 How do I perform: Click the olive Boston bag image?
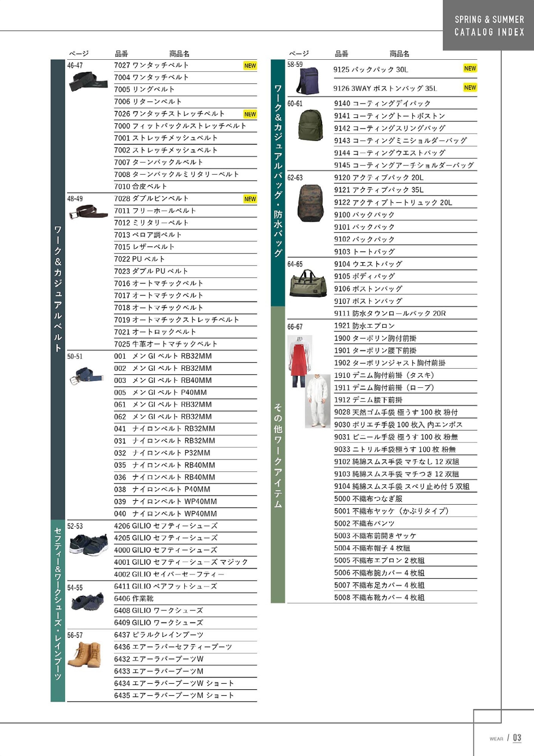(x=308, y=283)
